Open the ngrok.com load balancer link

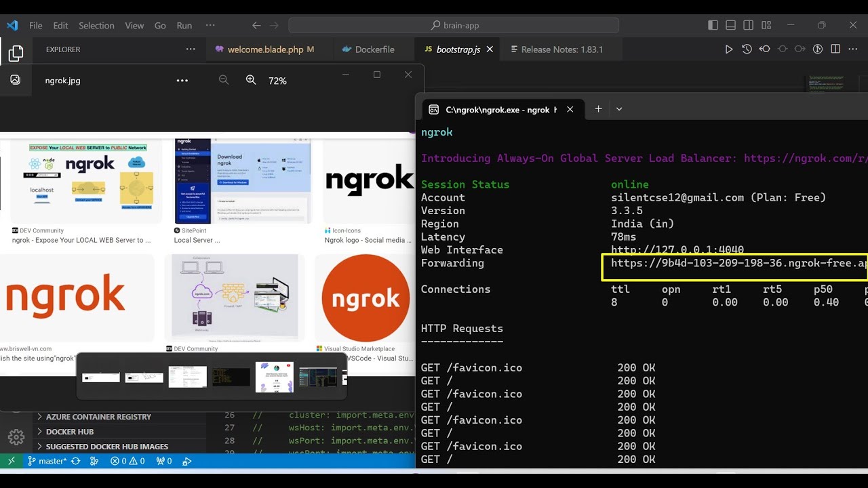pos(806,158)
